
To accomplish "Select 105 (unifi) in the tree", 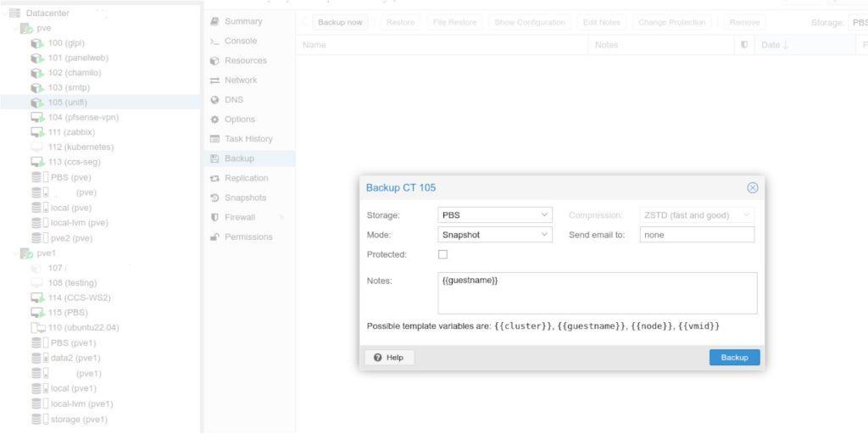I will [x=100, y=103].
